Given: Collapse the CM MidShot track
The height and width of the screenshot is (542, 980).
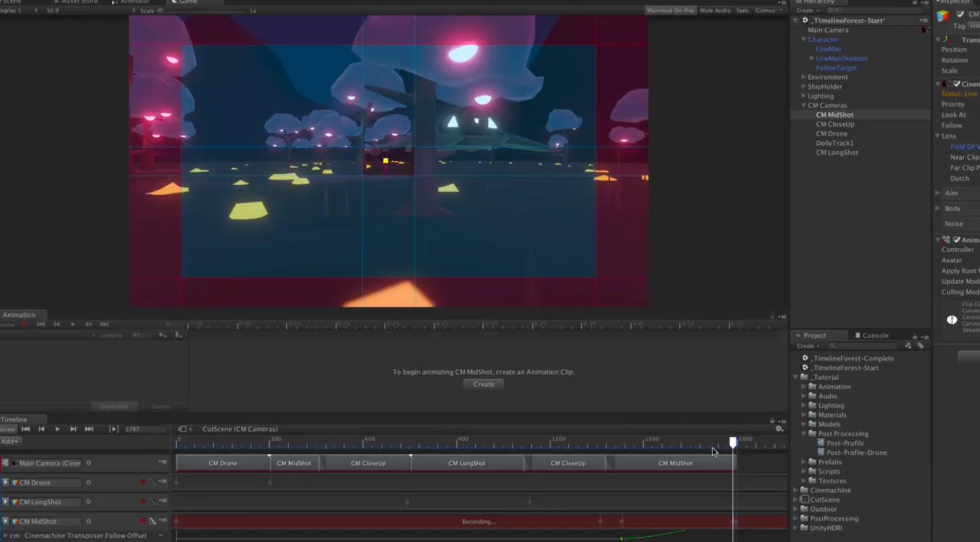Looking at the screenshot, I should pyautogui.click(x=6, y=521).
